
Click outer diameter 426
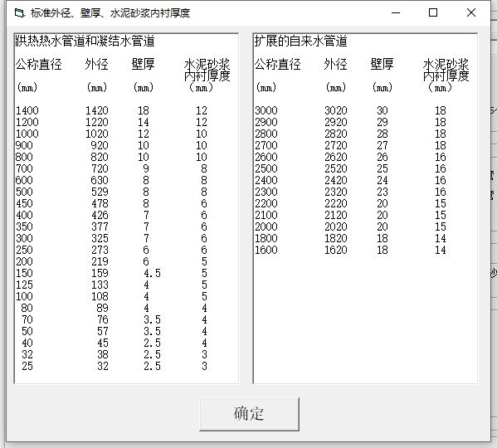100,215
